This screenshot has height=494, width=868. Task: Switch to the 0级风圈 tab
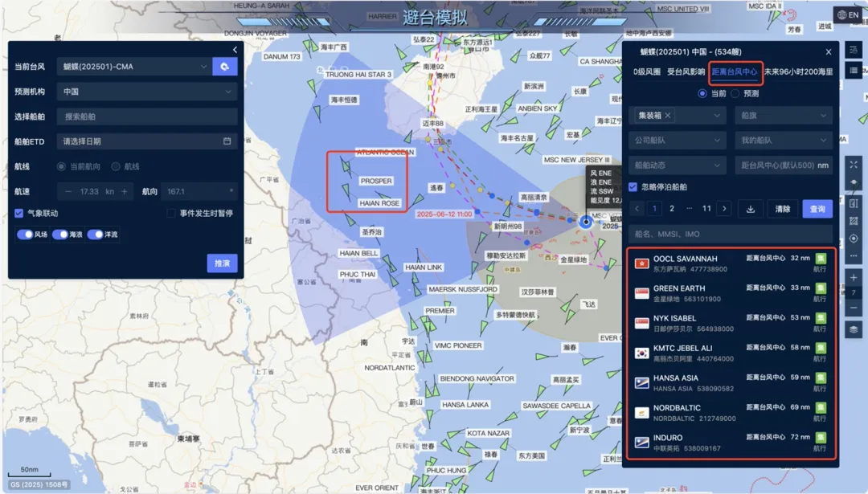click(x=646, y=72)
